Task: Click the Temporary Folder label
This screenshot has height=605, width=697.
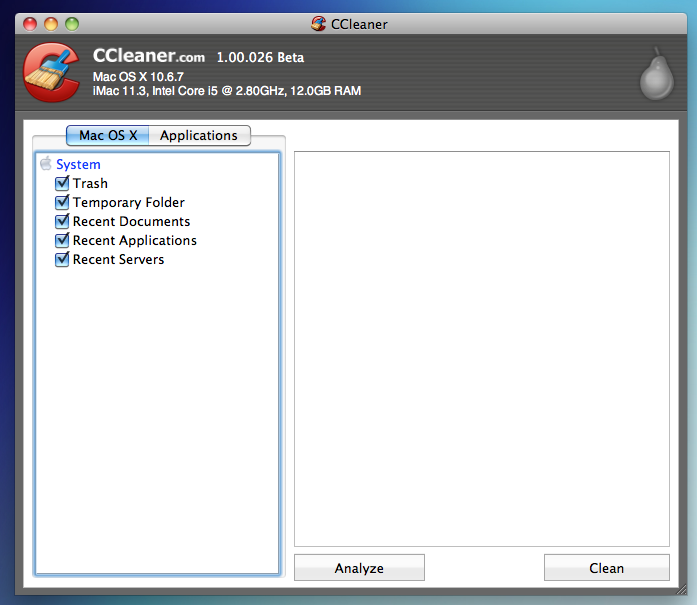Action: click(x=128, y=203)
